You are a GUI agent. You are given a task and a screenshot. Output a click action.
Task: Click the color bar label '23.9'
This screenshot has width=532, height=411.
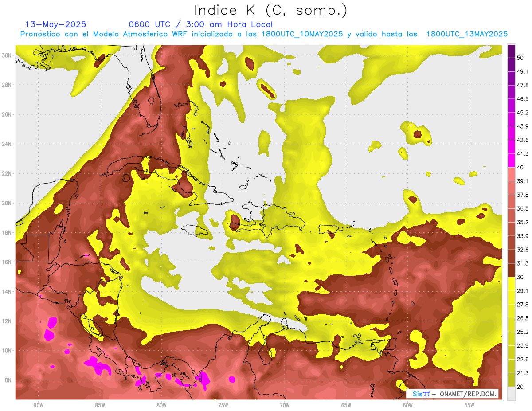coord(523,345)
